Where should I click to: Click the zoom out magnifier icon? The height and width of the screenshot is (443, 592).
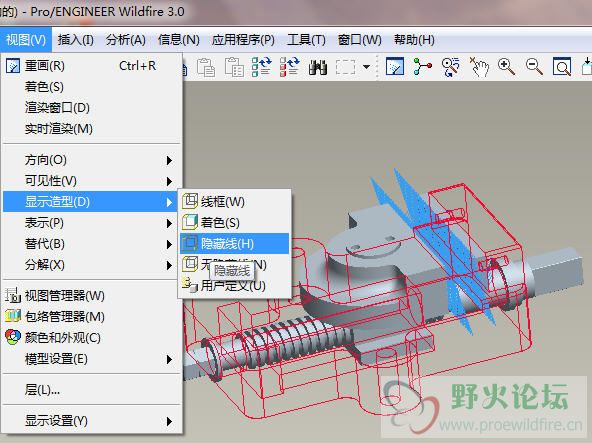click(534, 66)
